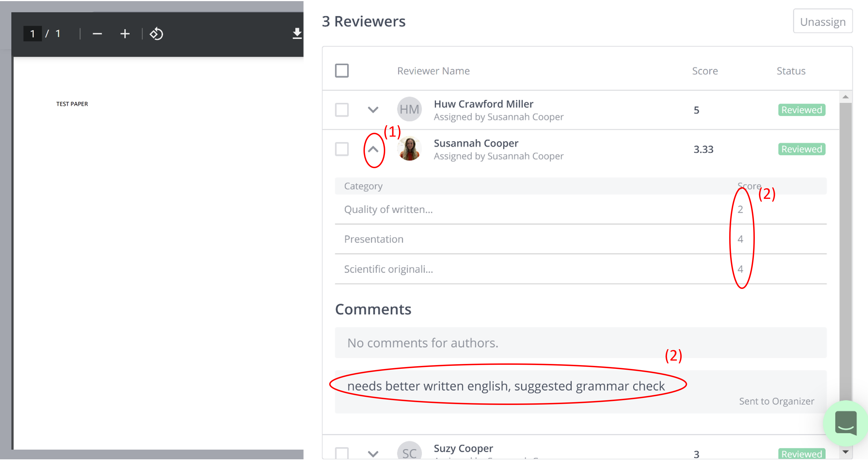Click the name Suzy Cooper
The height and width of the screenshot is (461, 868).
[463, 448]
